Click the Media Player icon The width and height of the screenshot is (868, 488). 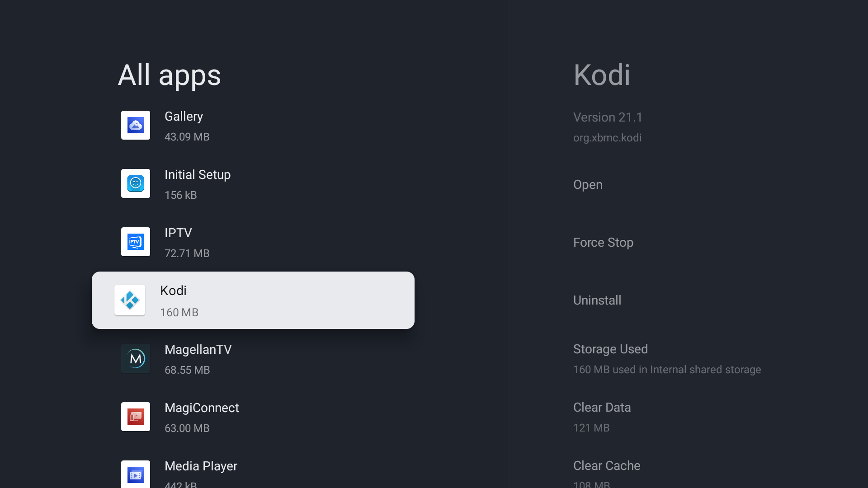tap(135, 474)
